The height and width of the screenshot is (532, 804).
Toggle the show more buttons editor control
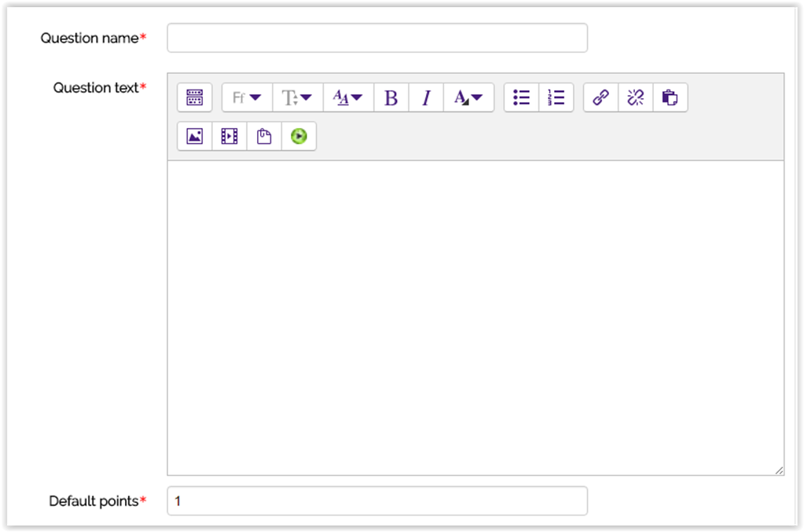(194, 97)
